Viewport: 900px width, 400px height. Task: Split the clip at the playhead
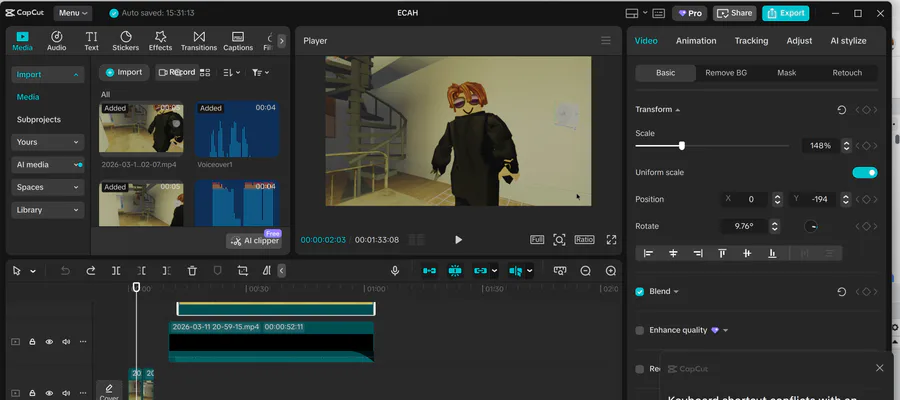[116, 271]
